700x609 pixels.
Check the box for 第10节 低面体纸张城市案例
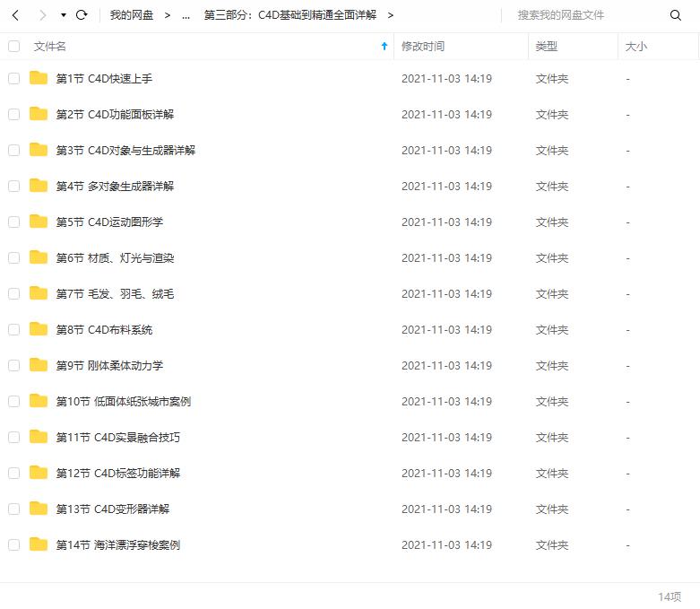tap(13, 401)
